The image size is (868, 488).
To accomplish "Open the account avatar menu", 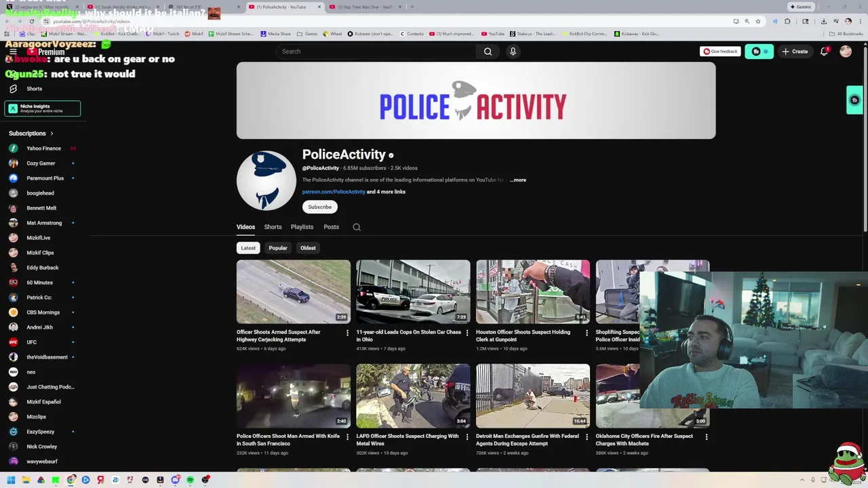I will click(846, 52).
